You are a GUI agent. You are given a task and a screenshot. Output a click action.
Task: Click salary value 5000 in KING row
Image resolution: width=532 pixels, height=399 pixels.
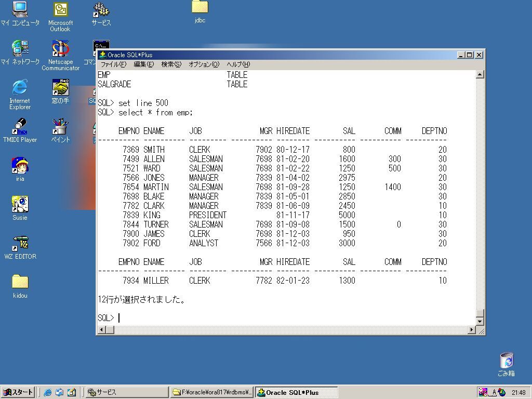tap(347, 215)
